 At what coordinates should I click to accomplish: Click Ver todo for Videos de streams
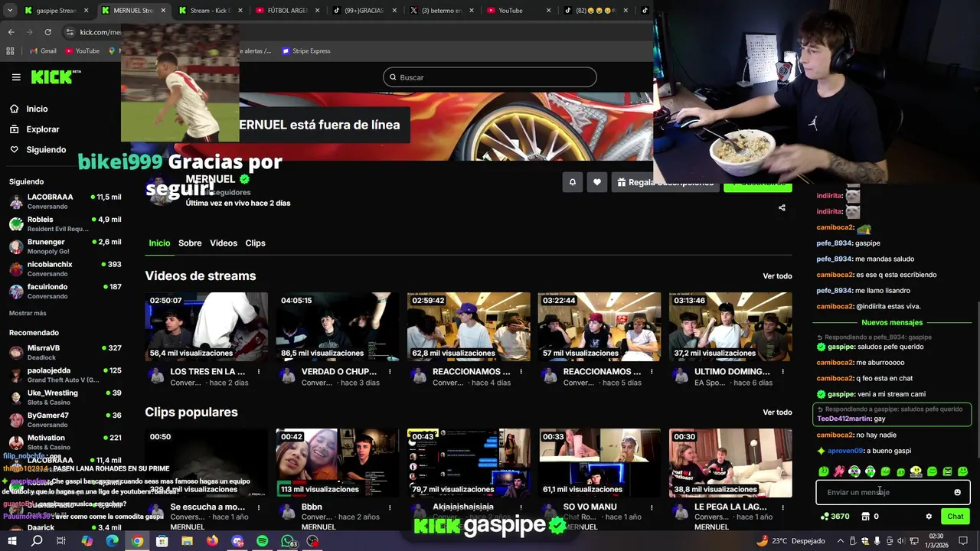(777, 276)
